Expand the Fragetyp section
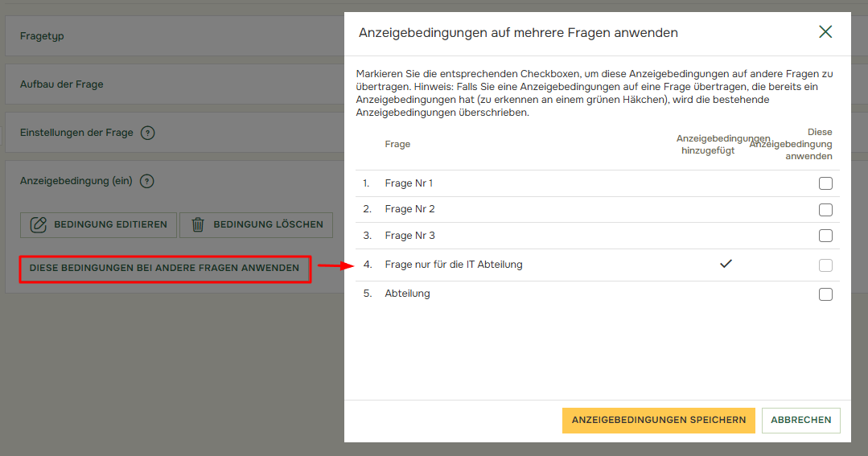 point(42,36)
